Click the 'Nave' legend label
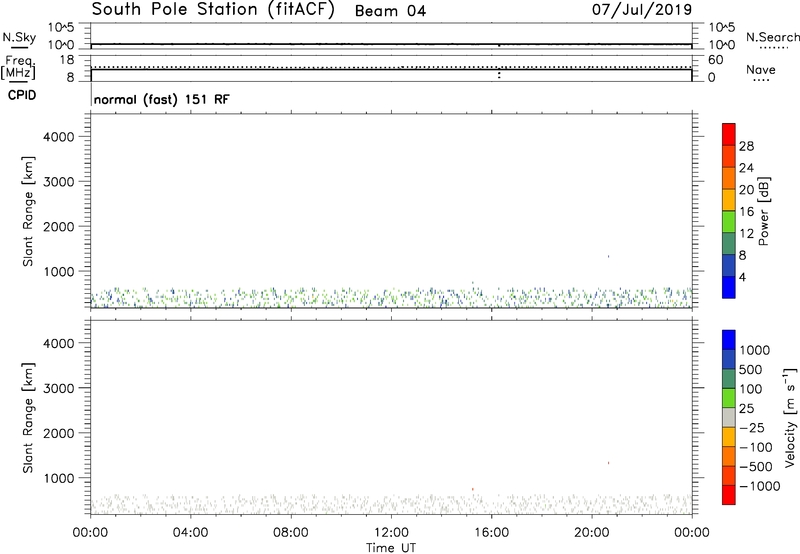The image size is (800, 554). point(761,69)
